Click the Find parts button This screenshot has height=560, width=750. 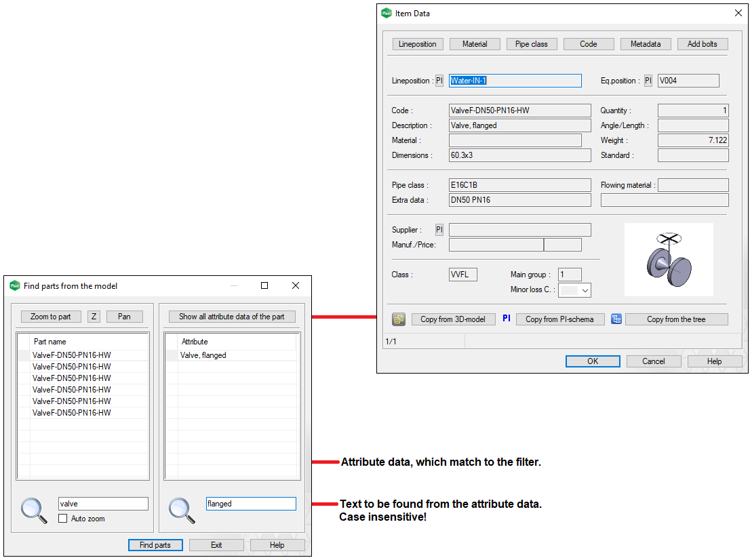coord(155,545)
